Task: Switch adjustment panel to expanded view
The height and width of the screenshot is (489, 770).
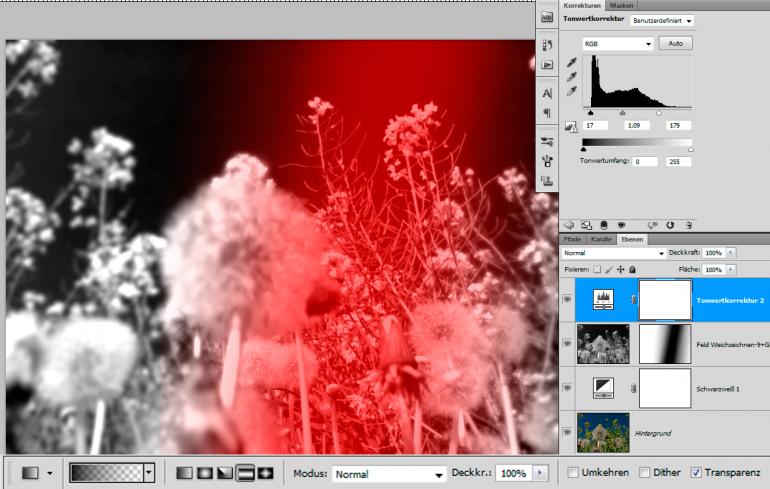Action: [x=586, y=225]
